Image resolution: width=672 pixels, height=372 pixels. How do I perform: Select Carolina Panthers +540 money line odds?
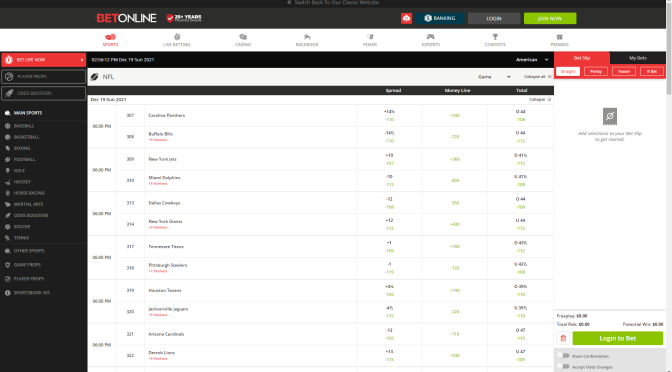tap(455, 115)
